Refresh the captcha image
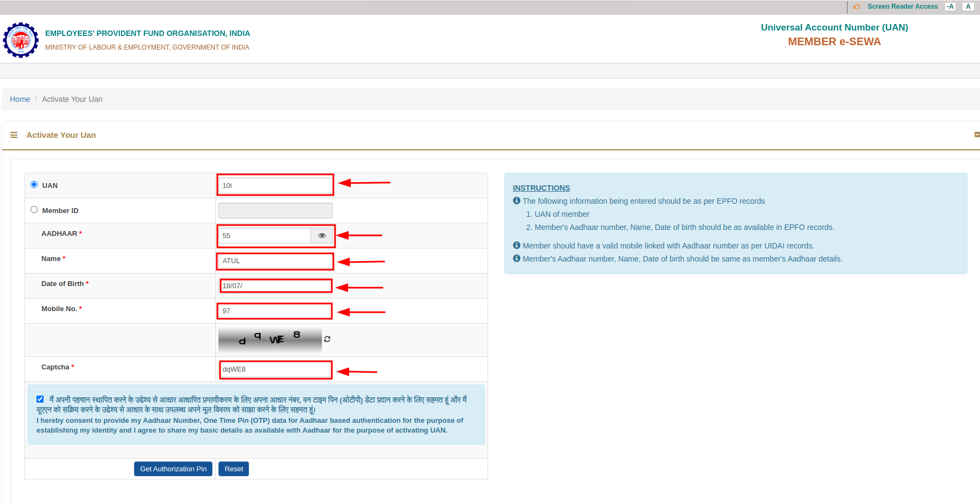 [327, 339]
